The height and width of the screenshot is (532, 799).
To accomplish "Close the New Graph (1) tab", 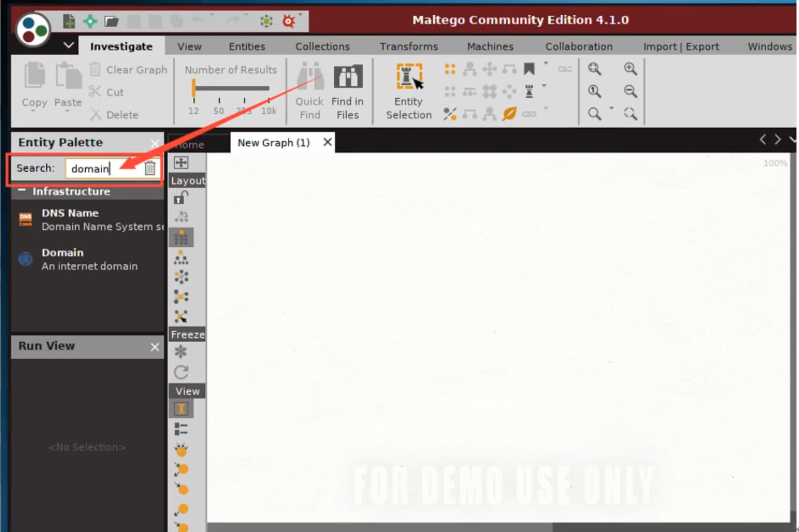I will 328,142.
